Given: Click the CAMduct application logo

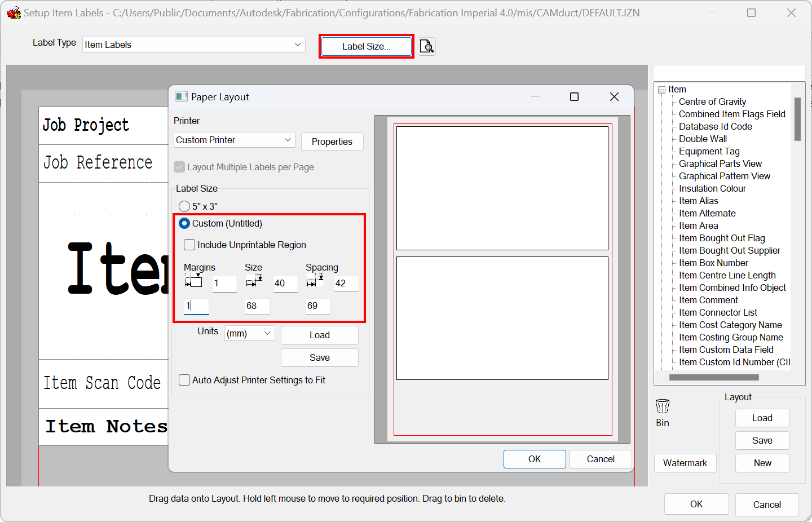Looking at the screenshot, I should point(14,12).
